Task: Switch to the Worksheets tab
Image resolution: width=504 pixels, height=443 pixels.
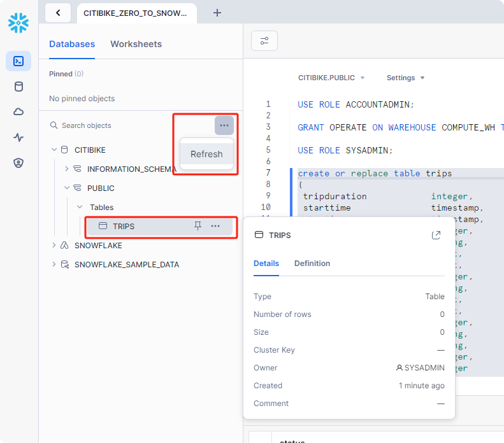Action: (136, 44)
